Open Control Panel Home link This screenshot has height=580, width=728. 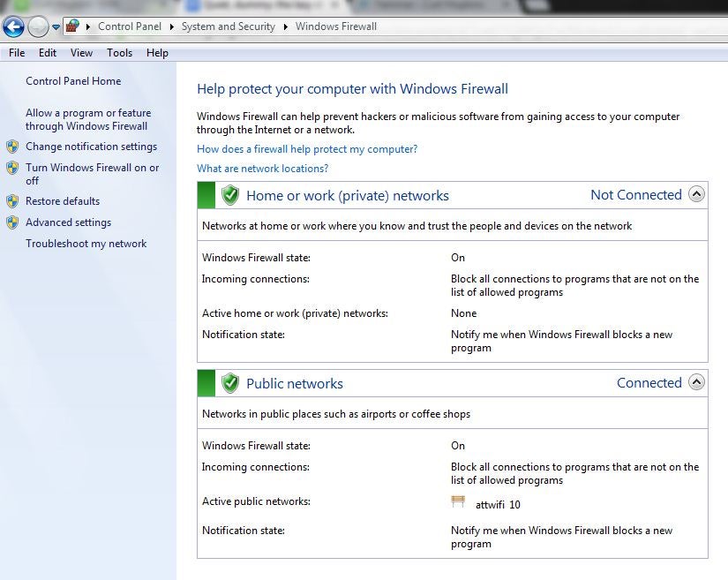(73, 81)
